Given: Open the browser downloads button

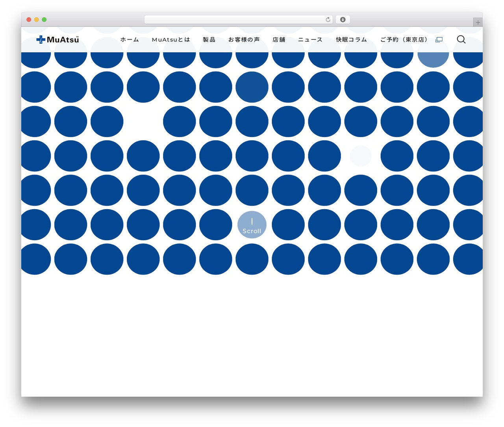Looking at the screenshot, I should 343,20.
